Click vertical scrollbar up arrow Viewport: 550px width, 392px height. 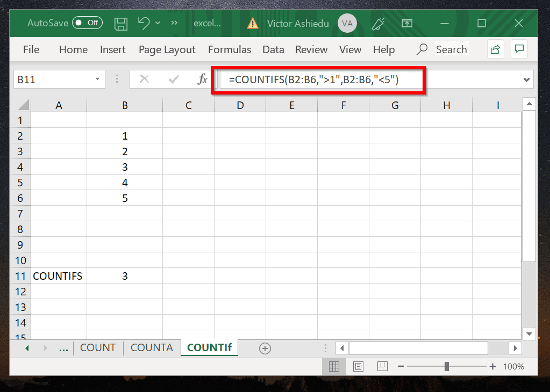click(x=529, y=104)
